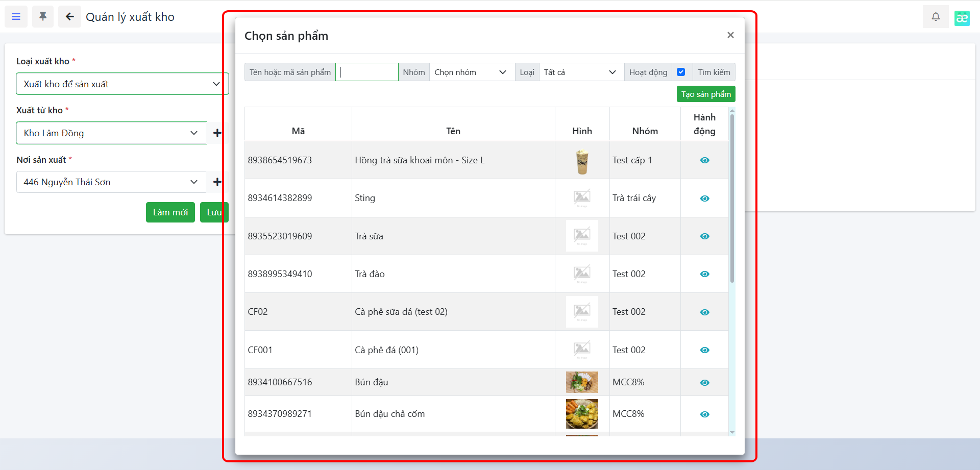
Task: Click plus icon next to Kho Lâm Đồng
Action: (217, 133)
